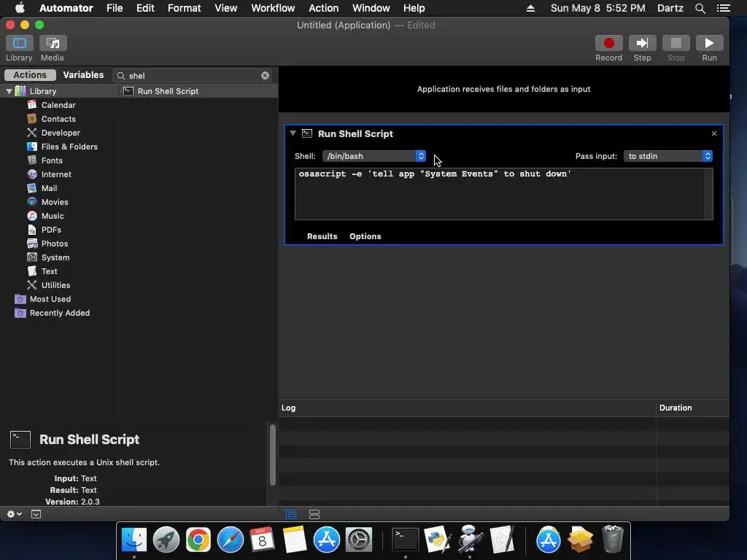The image size is (747, 560).
Task: Switch to the variables view
Action: tap(314, 514)
